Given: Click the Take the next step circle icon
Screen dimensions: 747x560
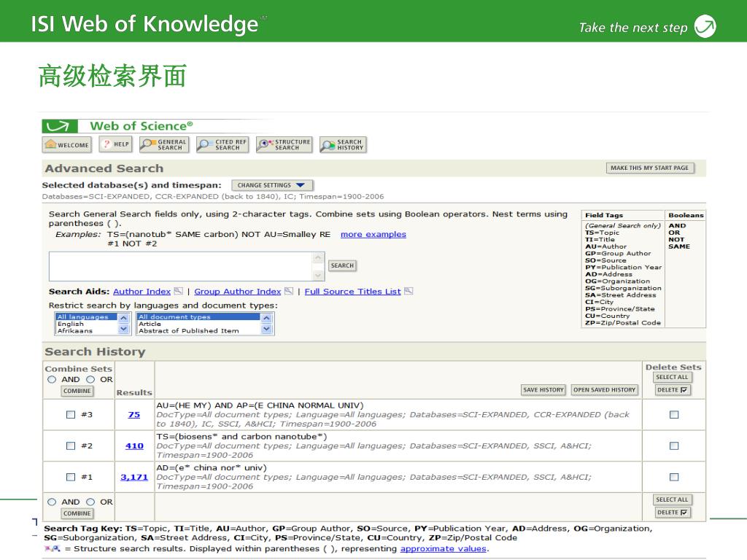Looking at the screenshot, I should 705,26.
